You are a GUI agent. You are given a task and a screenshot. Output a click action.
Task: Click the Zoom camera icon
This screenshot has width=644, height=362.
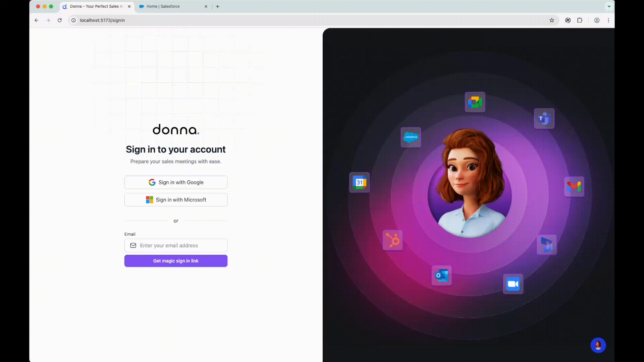pos(513,284)
